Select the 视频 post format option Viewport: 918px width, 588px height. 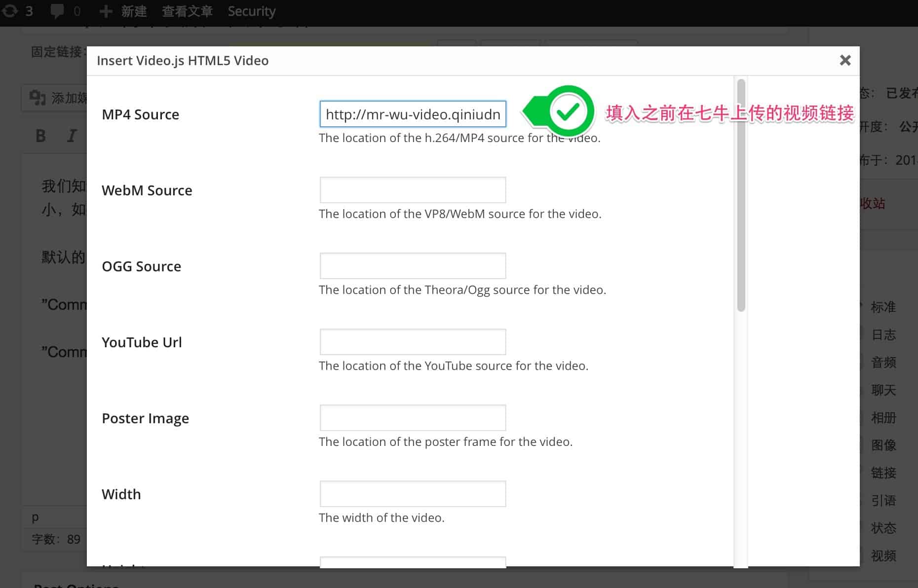[883, 555]
